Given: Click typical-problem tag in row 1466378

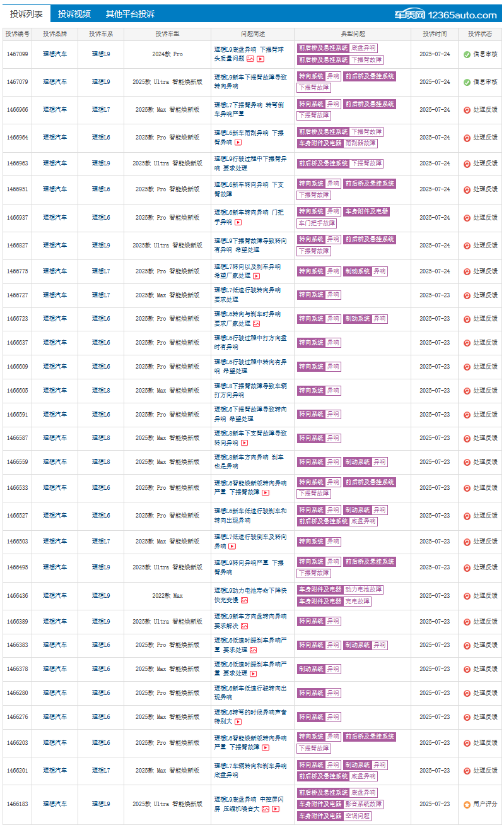Looking at the screenshot, I should pyautogui.click(x=319, y=669).
